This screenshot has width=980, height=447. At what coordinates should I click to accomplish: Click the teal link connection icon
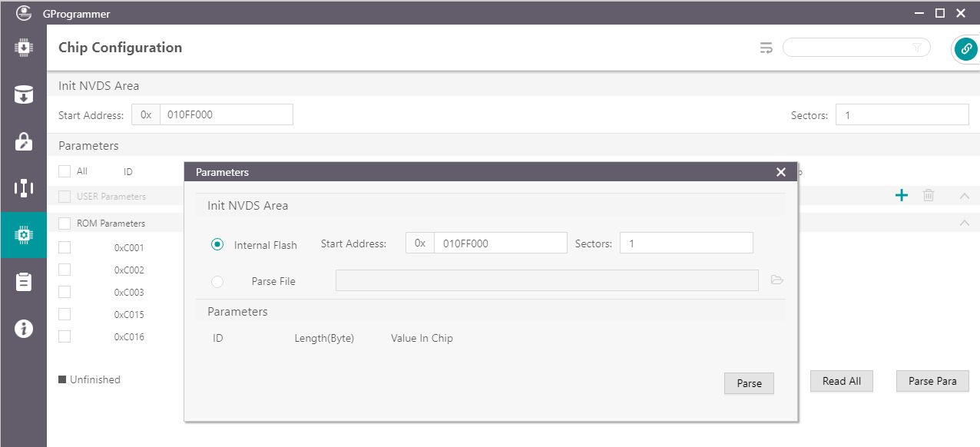click(965, 48)
